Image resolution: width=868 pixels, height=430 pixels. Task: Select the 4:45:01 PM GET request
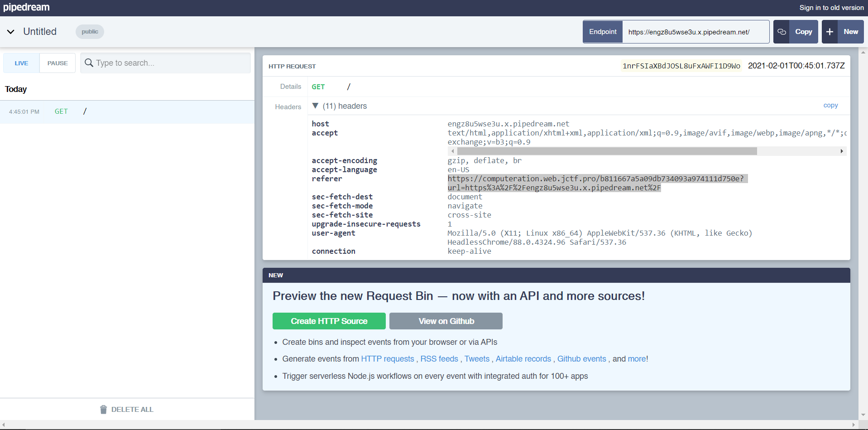tap(127, 111)
